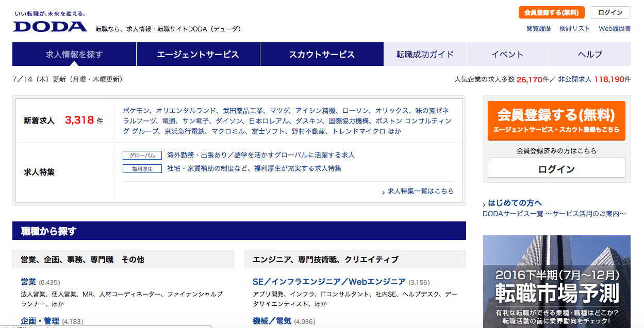Select the 求人情報を探す tab
Image resolution: width=644 pixels, height=328 pixels.
pos(74,54)
